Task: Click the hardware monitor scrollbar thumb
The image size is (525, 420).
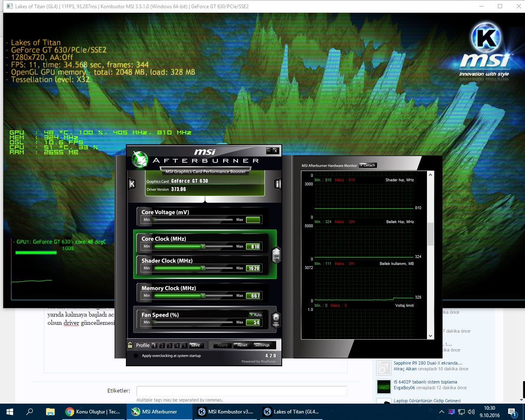Action: click(430, 234)
